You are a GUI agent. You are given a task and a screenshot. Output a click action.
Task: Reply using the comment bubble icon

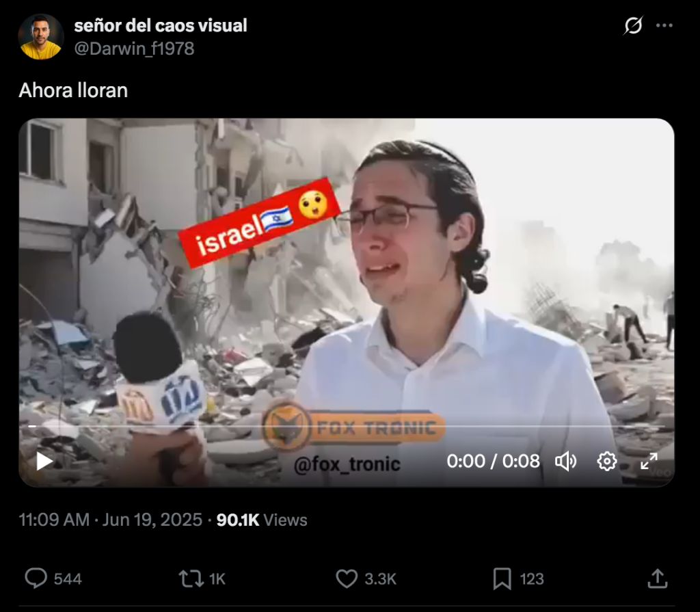[36, 578]
